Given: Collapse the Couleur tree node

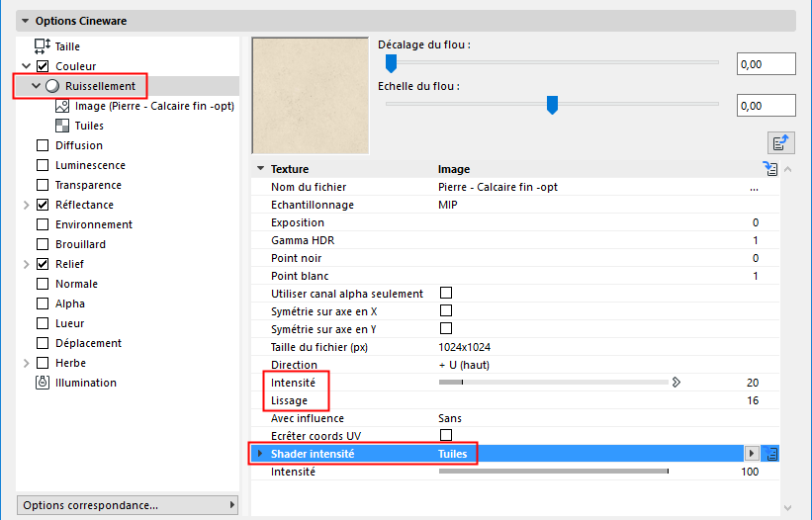Looking at the screenshot, I should coord(26,66).
